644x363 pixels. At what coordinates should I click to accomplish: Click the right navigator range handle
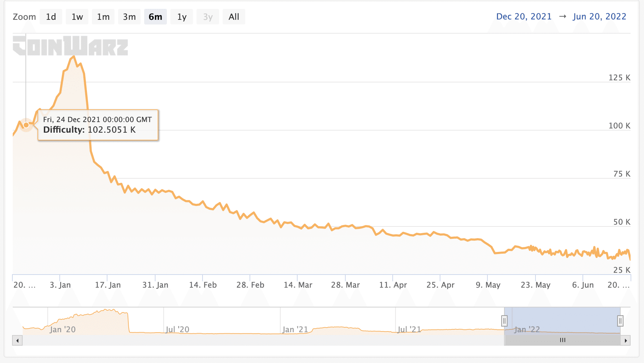(x=620, y=321)
